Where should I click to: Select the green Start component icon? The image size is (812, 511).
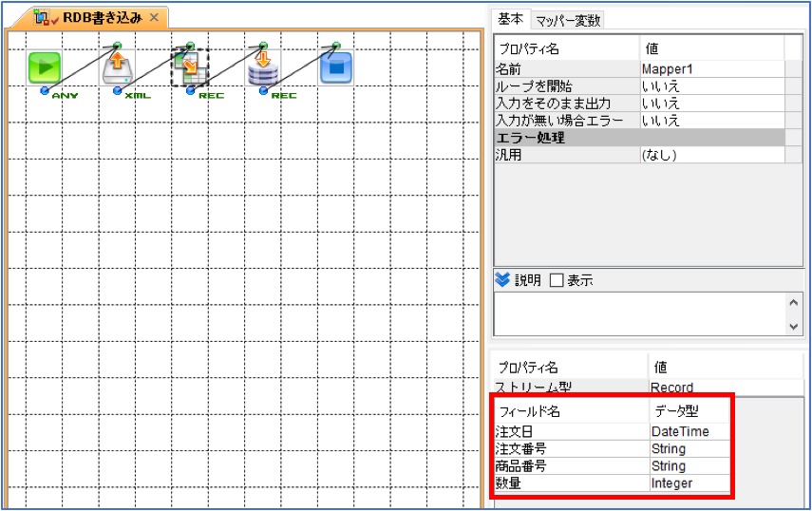(44, 67)
